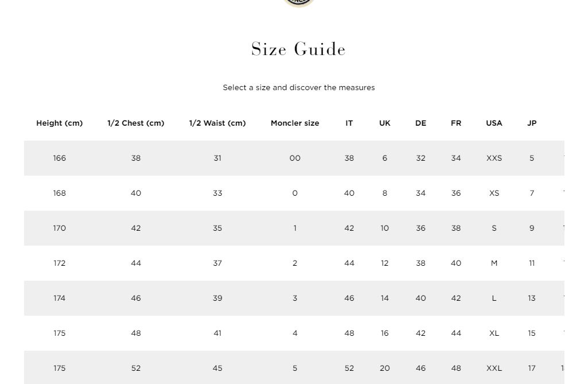The height and width of the screenshot is (384, 588).
Task: Select the row with height 166
Action: tap(60, 158)
